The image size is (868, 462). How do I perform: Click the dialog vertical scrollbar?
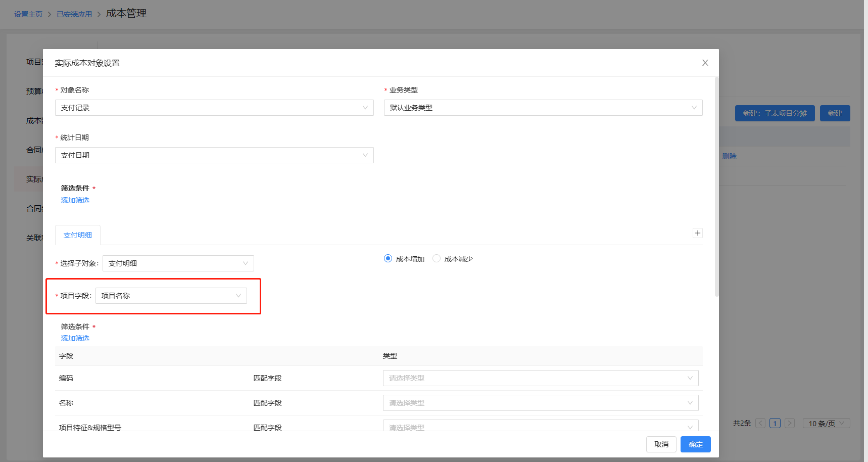[x=716, y=187]
